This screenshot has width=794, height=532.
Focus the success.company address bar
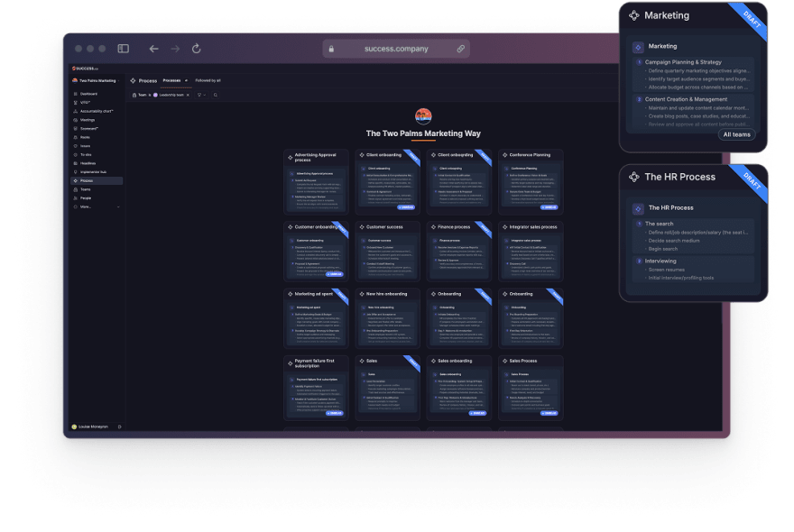pos(396,49)
